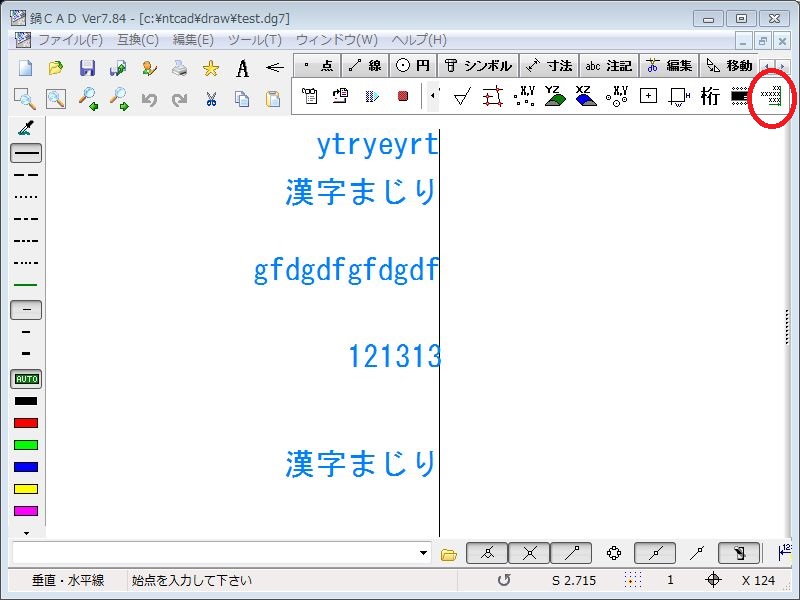Select the YZ plane icon

[555, 95]
